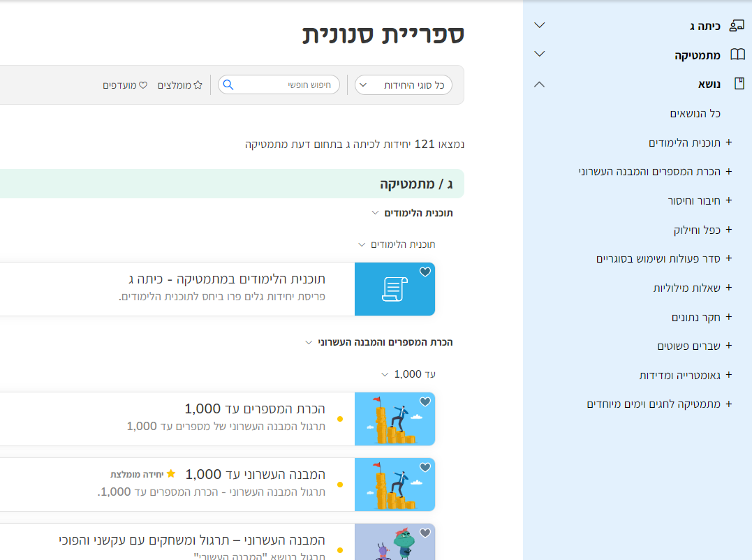752x560 pixels.
Task: Click plus icon beside שברים פשוטים
Action: pos(729,345)
